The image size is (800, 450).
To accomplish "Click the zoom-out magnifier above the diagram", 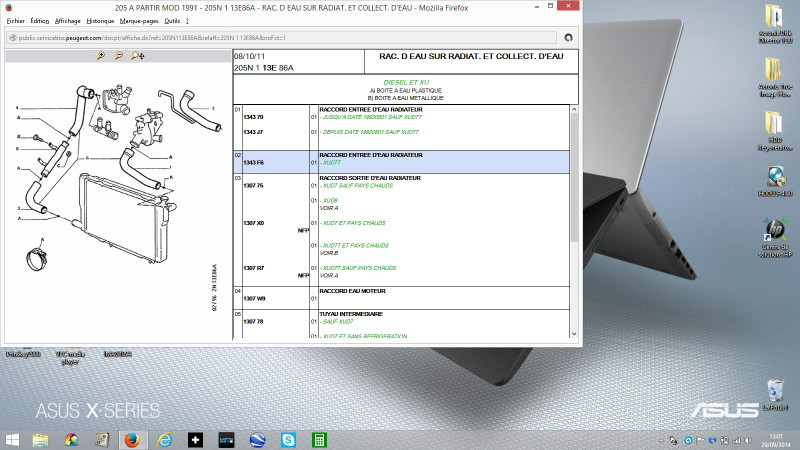I will point(118,55).
